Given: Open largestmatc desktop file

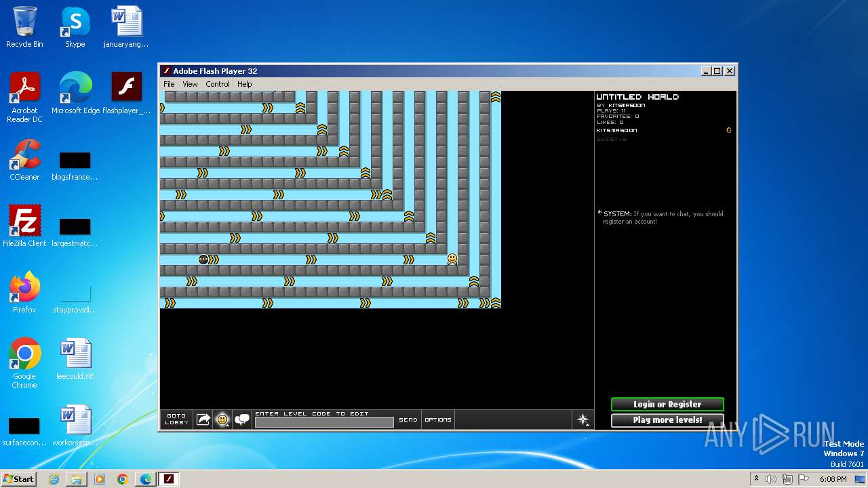Looking at the screenshot, I should point(75,232).
